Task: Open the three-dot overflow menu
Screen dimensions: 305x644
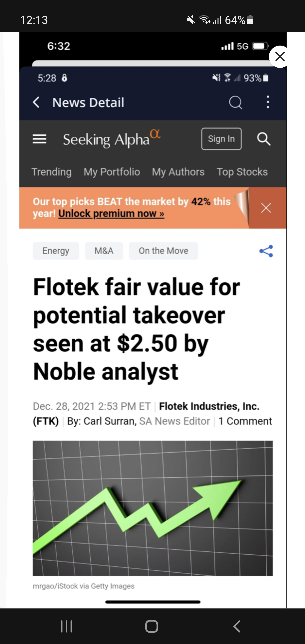Action: [268, 102]
